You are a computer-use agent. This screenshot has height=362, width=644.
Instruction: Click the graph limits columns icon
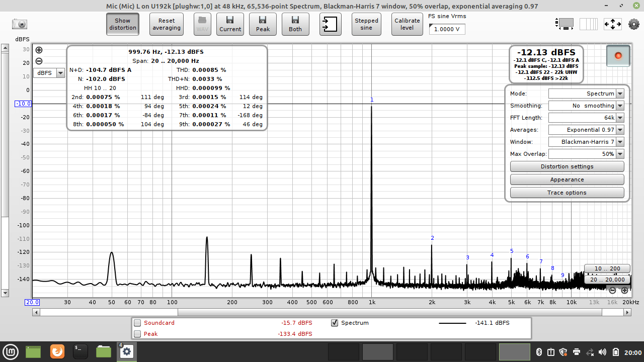tap(588, 24)
